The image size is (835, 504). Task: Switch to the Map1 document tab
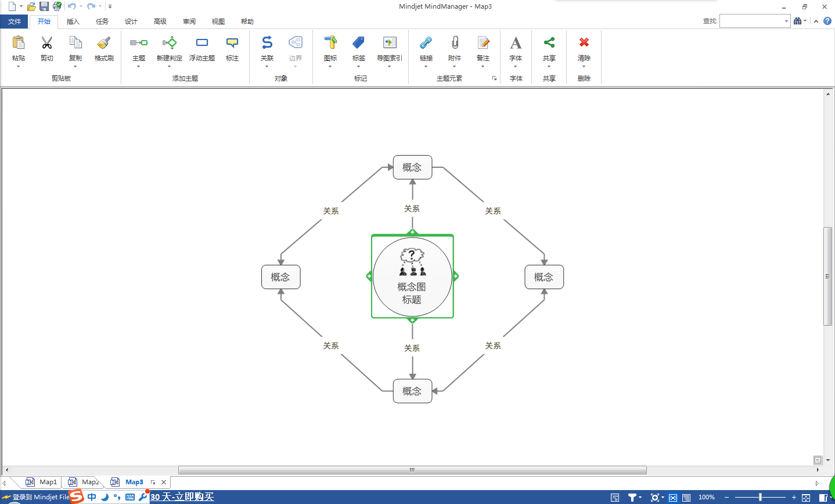42,482
